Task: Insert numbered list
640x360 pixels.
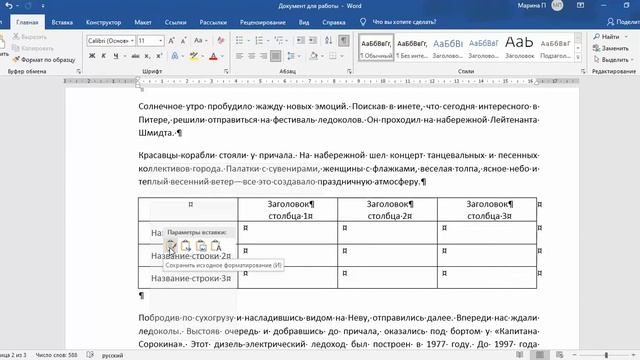Action: click(x=259, y=40)
